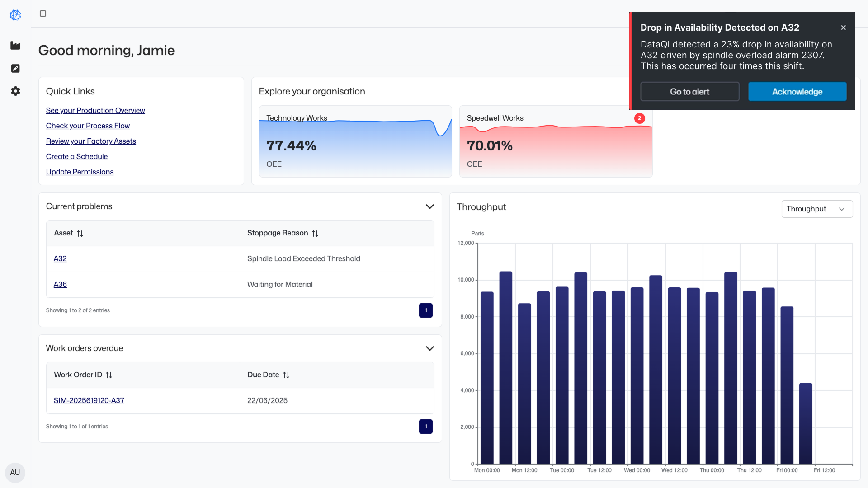Open the edit/schedule sidebar icon

pos(15,68)
